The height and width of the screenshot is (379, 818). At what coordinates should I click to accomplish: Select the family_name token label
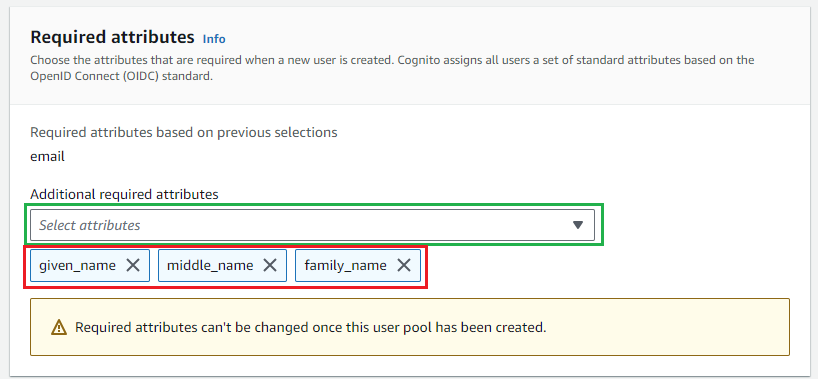[x=345, y=266]
